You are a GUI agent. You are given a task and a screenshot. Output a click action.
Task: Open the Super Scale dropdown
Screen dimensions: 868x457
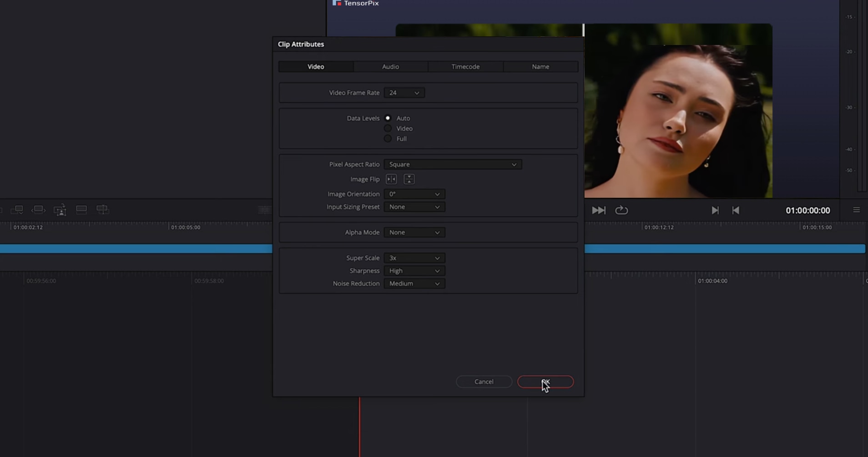coord(414,258)
